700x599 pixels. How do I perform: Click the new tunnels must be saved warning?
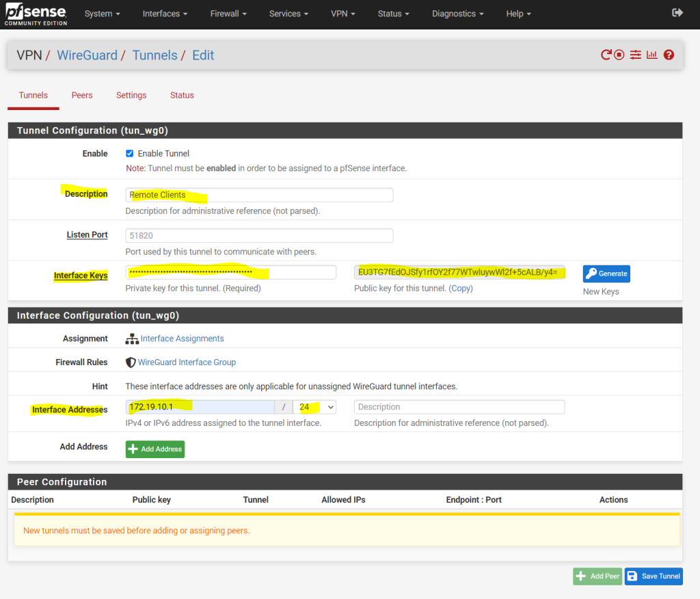pos(347,530)
